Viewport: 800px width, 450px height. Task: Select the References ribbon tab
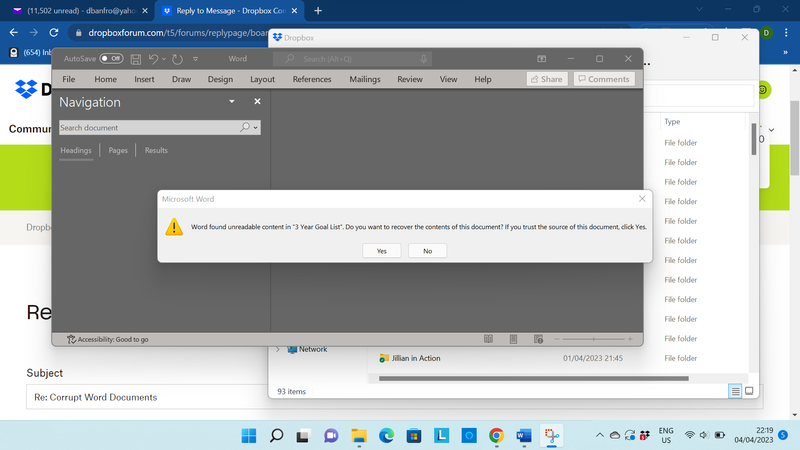[312, 79]
